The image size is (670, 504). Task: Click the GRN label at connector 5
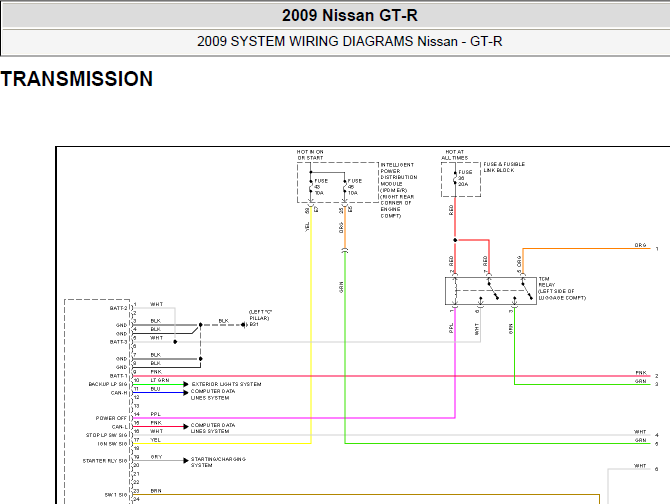pyautogui.click(x=640, y=440)
